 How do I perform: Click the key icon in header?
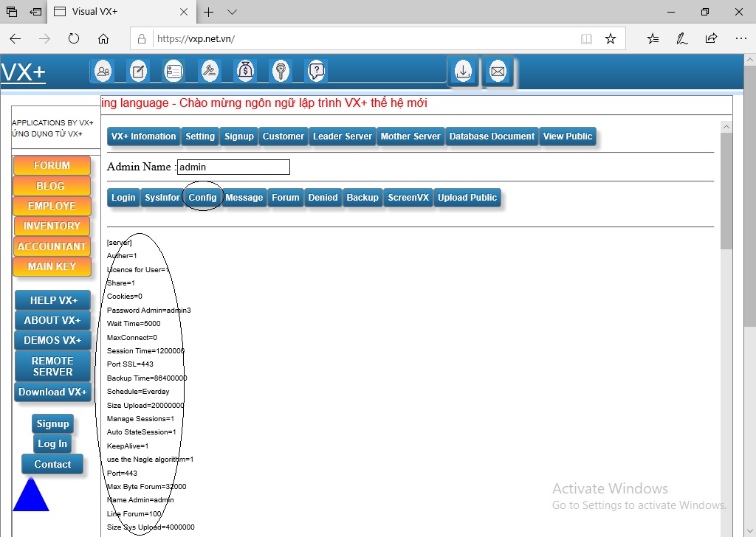coord(281,72)
